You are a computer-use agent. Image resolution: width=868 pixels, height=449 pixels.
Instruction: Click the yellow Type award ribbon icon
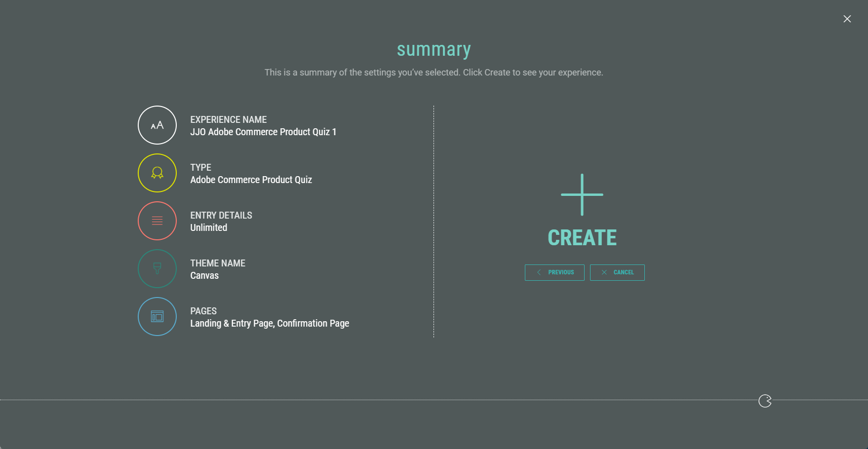click(x=157, y=173)
